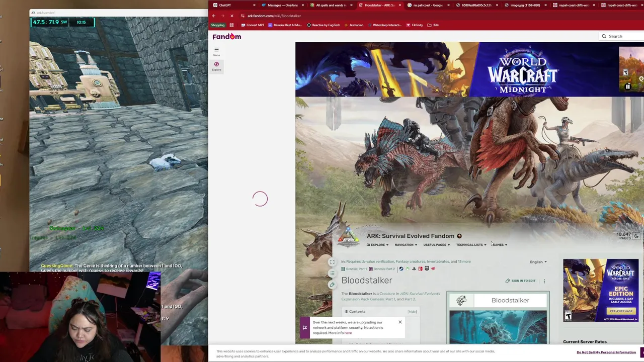Expand the Technical Lists menu
Viewport: 644px width, 362px height.
click(471, 245)
